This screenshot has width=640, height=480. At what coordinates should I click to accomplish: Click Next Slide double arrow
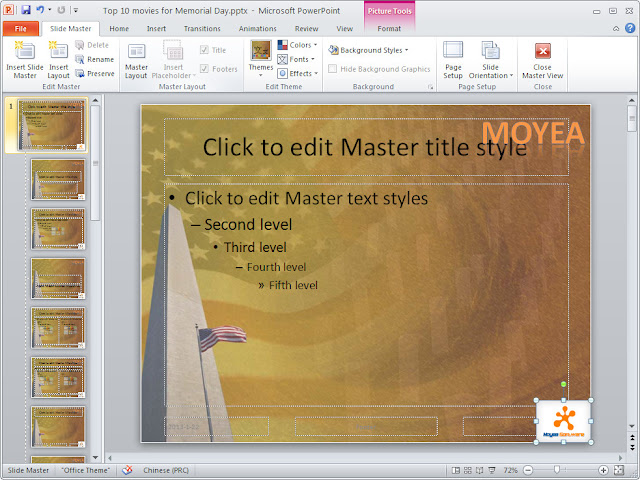tap(632, 446)
